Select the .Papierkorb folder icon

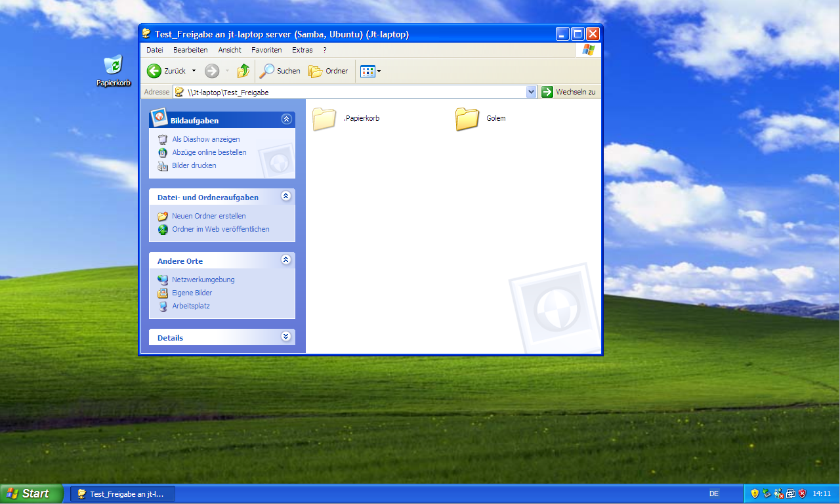pyautogui.click(x=324, y=119)
